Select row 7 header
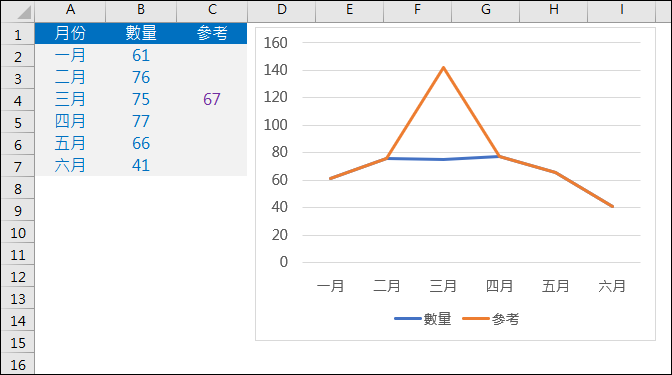The width and height of the screenshot is (672, 375). point(18,166)
